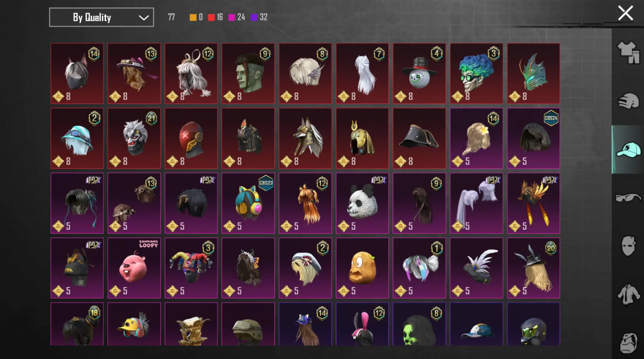Select the cap headgear category icon

click(x=628, y=149)
